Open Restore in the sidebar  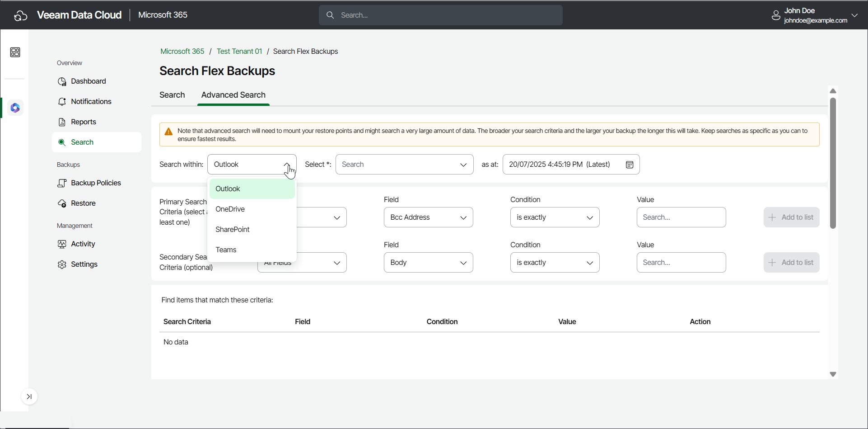click(97, 203)
